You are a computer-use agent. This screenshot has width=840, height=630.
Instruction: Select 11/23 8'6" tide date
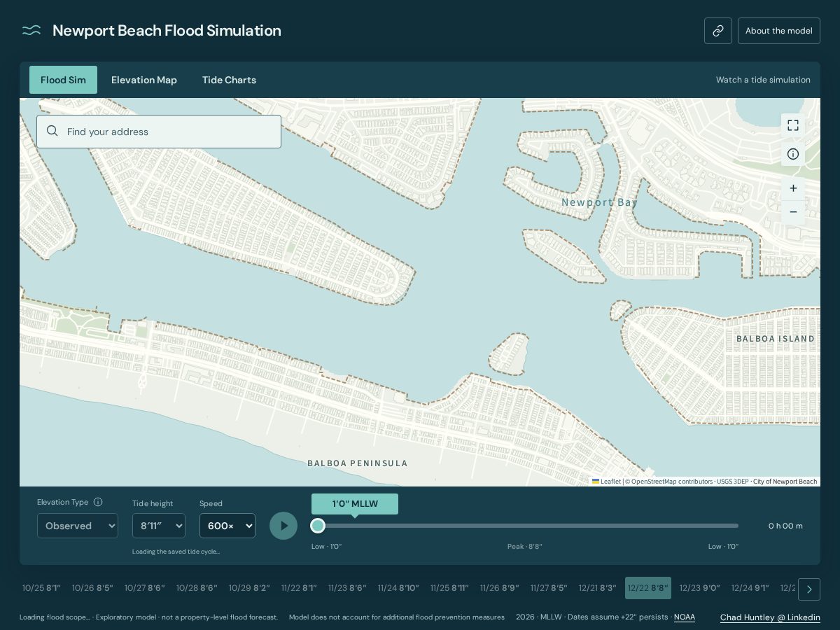click(347, 588)
